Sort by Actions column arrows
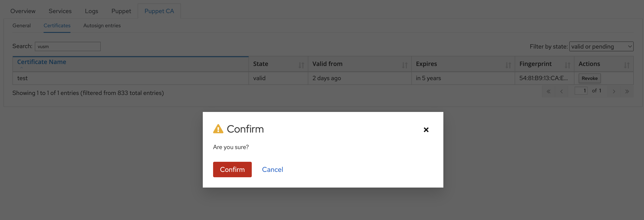Image resolution: width=644 pixels, height=220 pixels. coord(627,65)
